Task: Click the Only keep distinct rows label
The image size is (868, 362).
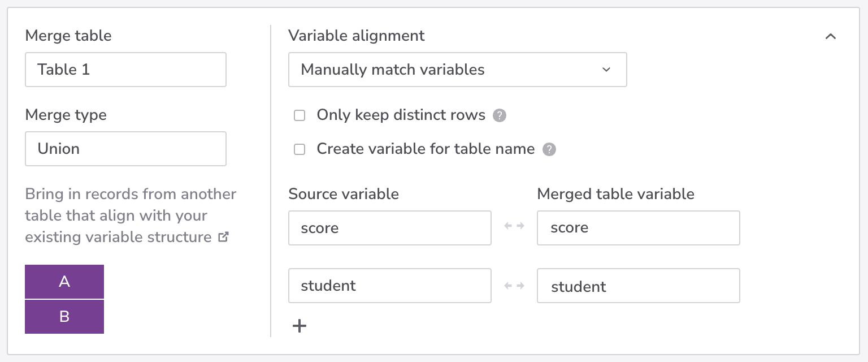Action: click(x=401, y=115)
